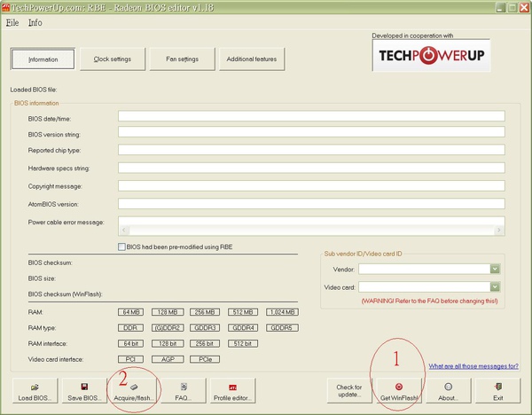Click the power cable message scrollbar left arrow
This screenshot has height=415, width=532.
124,230
